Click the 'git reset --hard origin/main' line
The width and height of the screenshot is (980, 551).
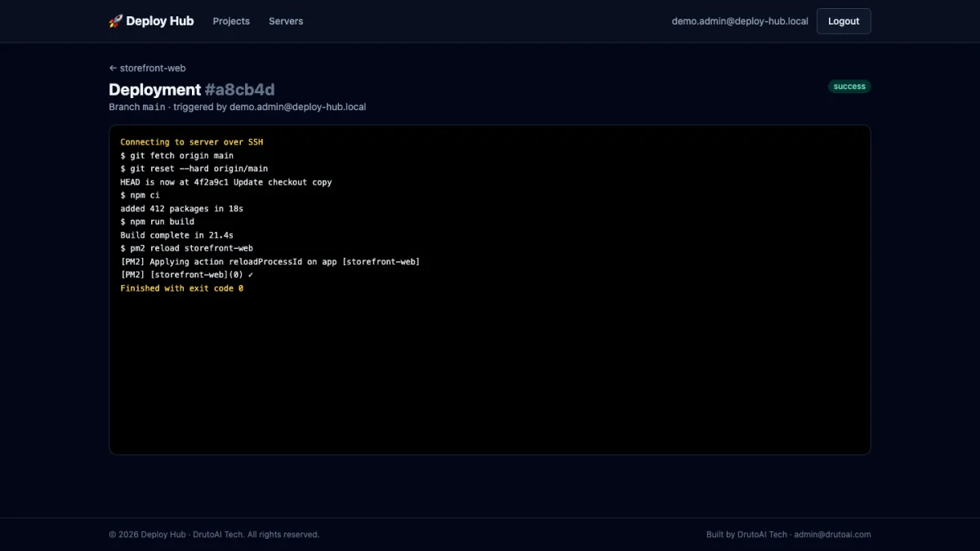tap(194, 168)
